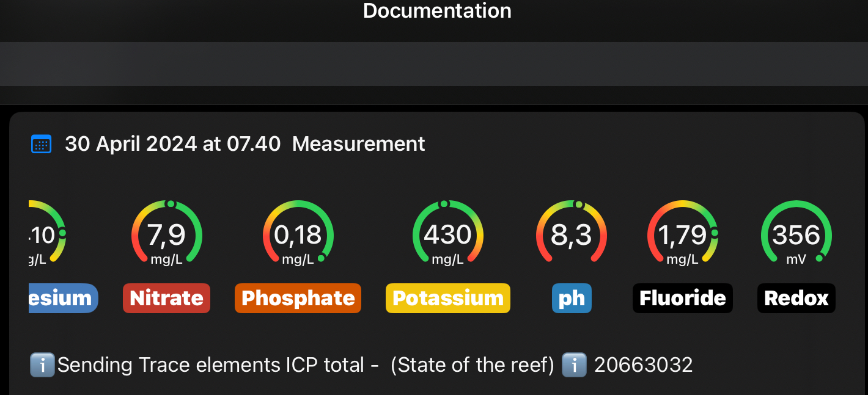The image size is (868, 395).
Task: Select the orange Phosphate label
Action: click(x=298, y=298)
